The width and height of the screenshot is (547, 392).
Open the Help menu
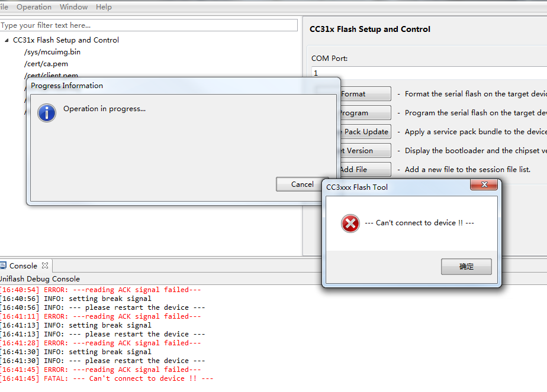point(104,7)
